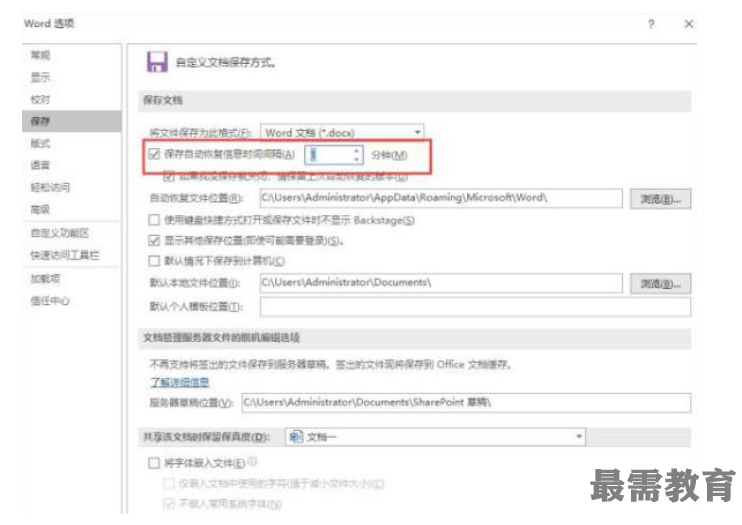Viewport: 742px width, 525px height.
Task: Close the Word 选项 dialog
Action: pyautogui.click(x=689, y=24)
